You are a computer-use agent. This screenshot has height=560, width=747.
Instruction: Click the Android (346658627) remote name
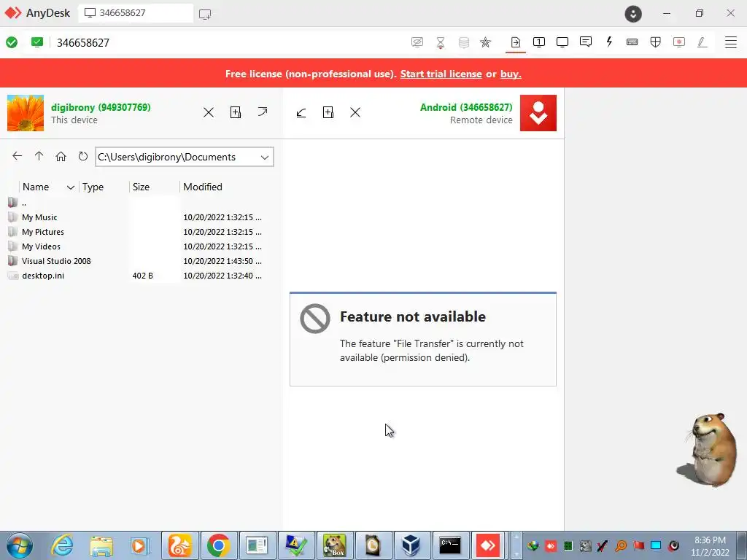(x=466, y=107)
